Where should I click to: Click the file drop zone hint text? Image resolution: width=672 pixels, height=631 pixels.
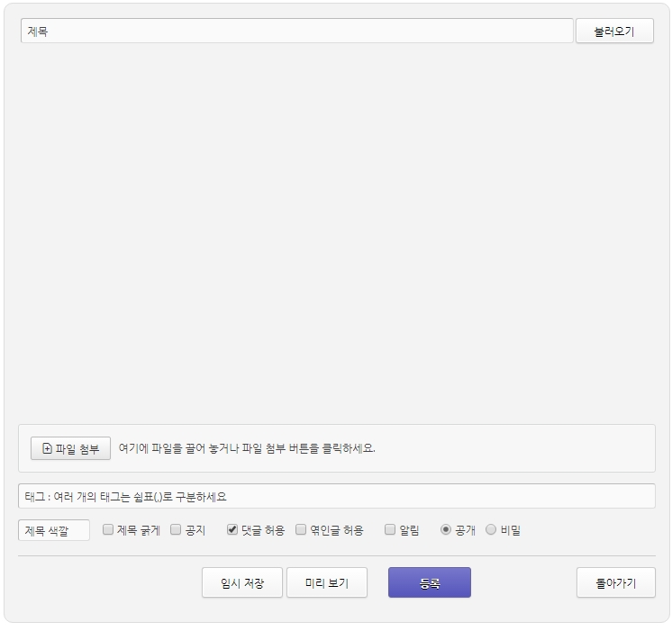[247, 448]
